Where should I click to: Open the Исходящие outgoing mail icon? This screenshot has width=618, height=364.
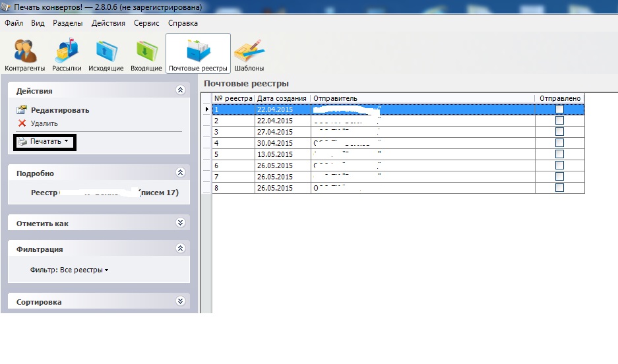click(106, 52)
